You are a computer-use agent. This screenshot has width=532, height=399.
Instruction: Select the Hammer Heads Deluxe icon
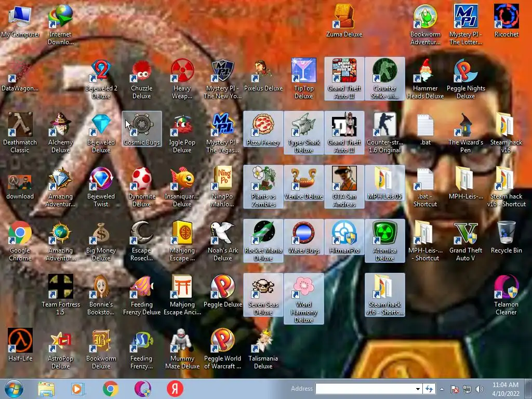pyautogui.click(x=425, y=79)
